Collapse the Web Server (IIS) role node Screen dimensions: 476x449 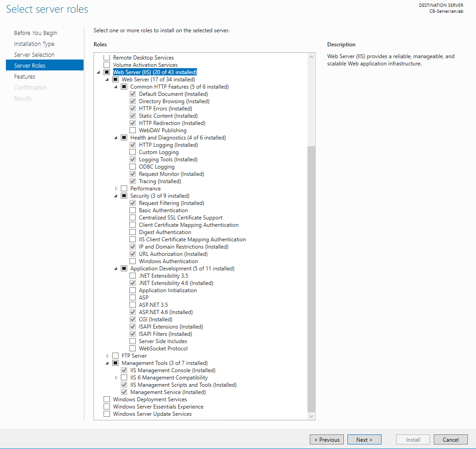click(x=99, y=72)
